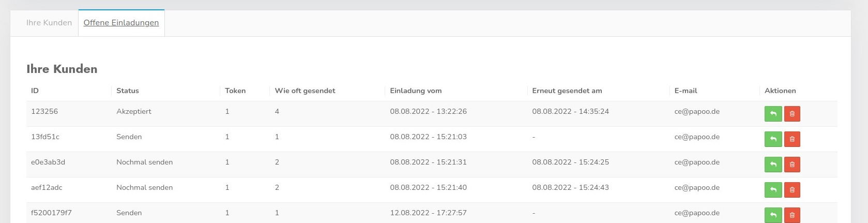
Task: Sort by Wie oft gesendet column
Action: (305, 91)
